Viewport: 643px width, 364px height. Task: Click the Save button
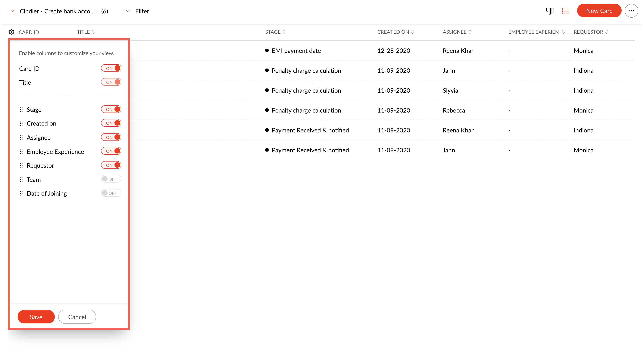point(36,317)
